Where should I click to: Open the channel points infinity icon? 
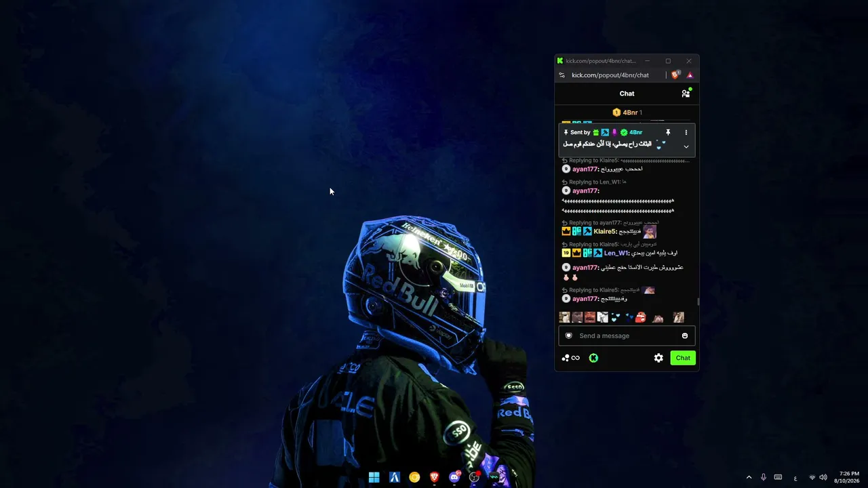tap(570, 358)
